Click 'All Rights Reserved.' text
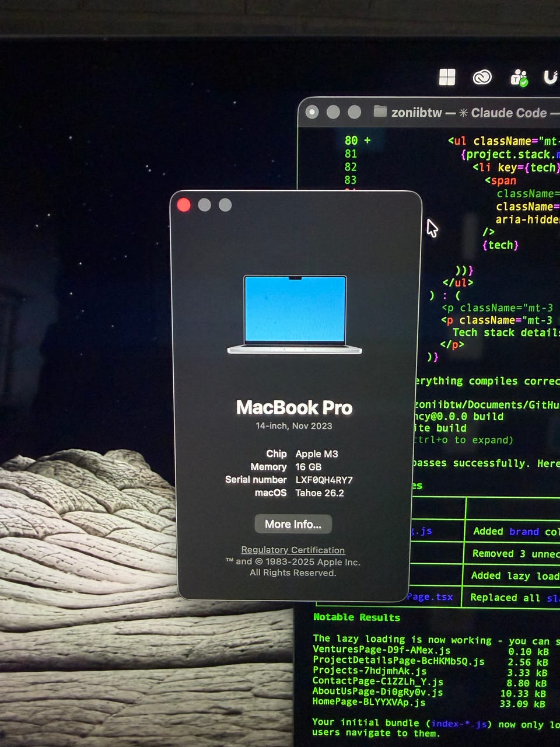This screenshot has width=560, height=747. (293, 573)
